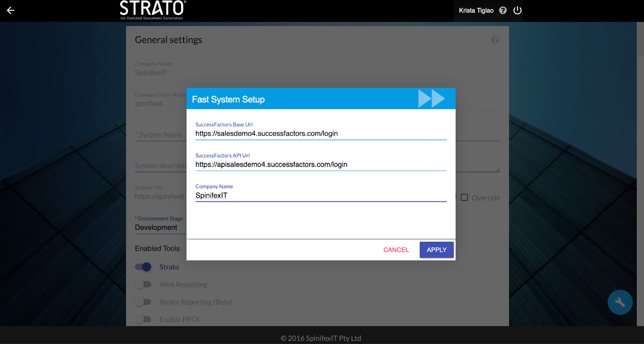Viewport: 644px width, 344px height.
Task: Enable the Web Reporting toggle
Action: (x=143, y=284)
